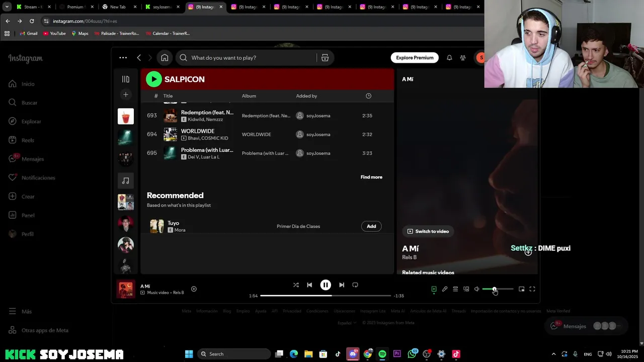Open Chrome tab search dropdown arrow
Screen dimensions: 644x362
tap(7, 7)
